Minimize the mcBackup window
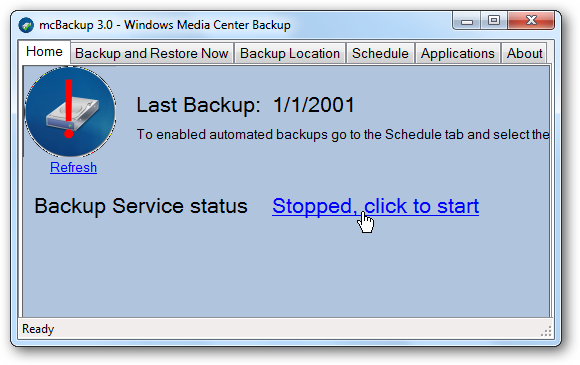 467,21
